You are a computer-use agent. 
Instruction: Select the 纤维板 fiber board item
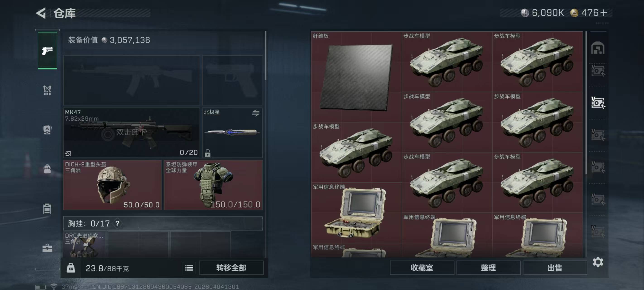click(x=356, y=77)
